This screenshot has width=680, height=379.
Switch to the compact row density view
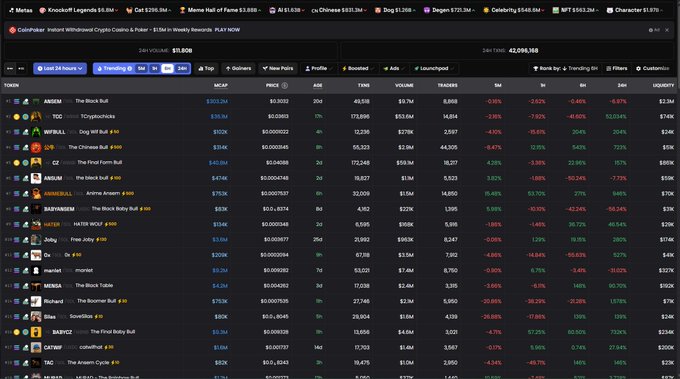pyautogui.click(x=21, y=69)
